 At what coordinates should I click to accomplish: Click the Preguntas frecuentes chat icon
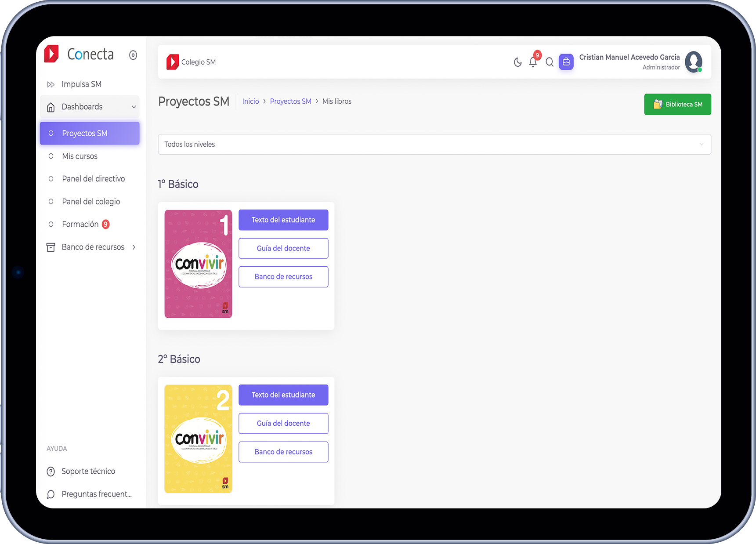(x=51, y=494)
